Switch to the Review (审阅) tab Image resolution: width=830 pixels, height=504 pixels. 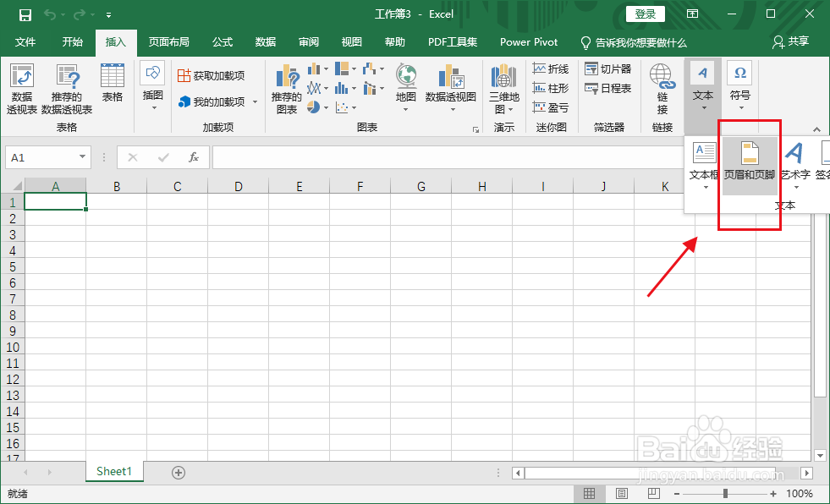(308, 42)
